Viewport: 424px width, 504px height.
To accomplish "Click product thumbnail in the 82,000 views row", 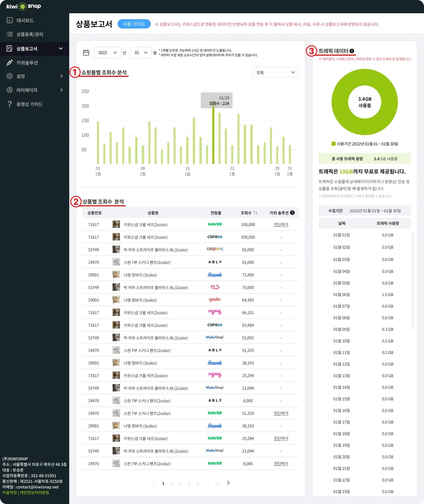I will pos(116,249).
